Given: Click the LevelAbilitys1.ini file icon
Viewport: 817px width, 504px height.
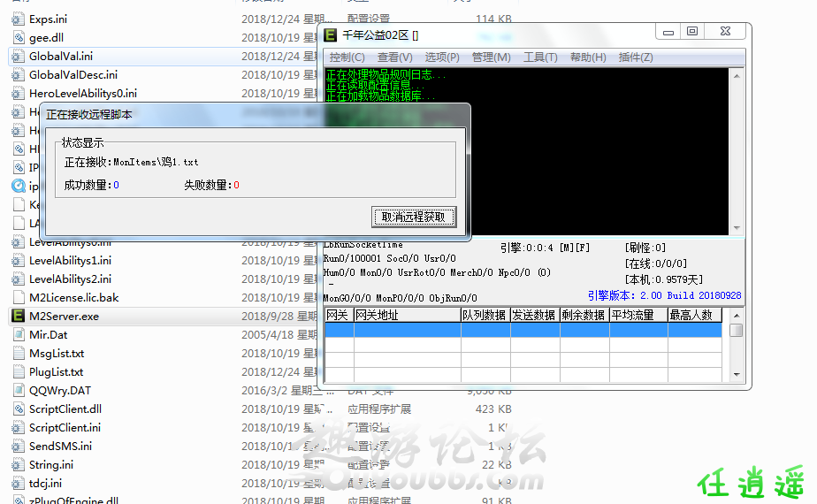Looking at the screenshot, I should tap(19, 261).
